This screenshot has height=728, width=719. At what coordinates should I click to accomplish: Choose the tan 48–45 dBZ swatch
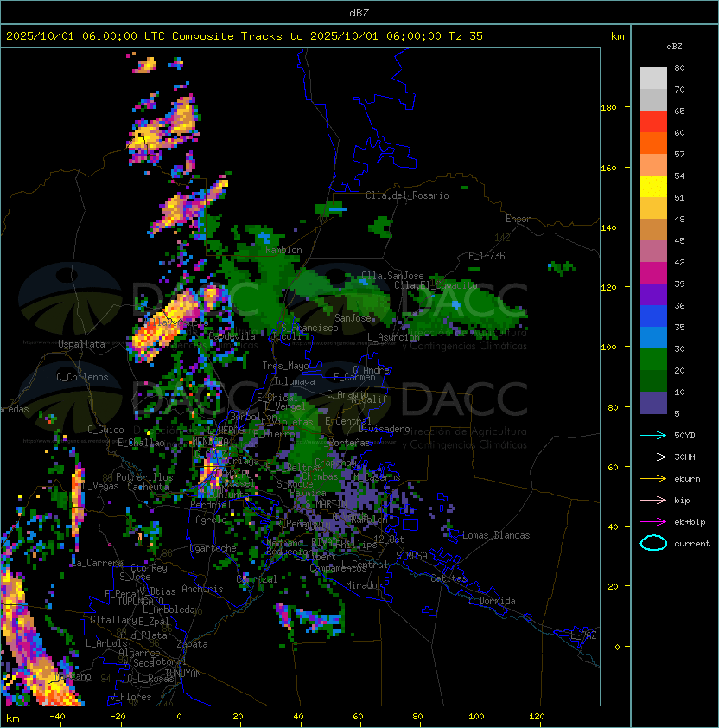coord(653,230)
